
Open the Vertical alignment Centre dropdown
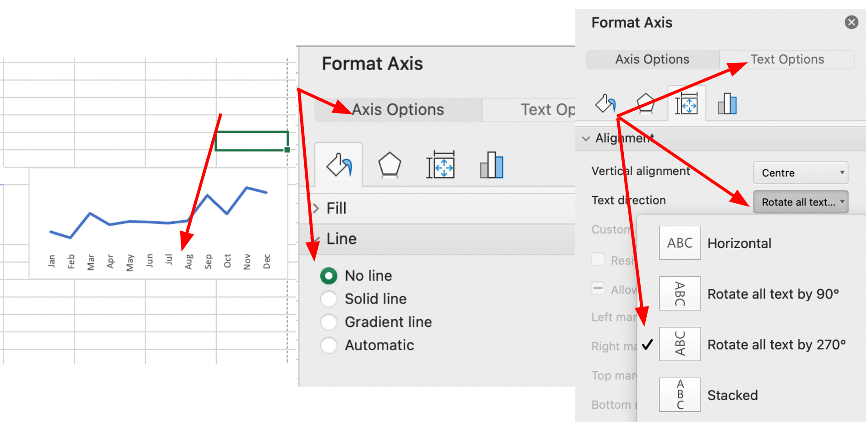(x=800, y=173)
